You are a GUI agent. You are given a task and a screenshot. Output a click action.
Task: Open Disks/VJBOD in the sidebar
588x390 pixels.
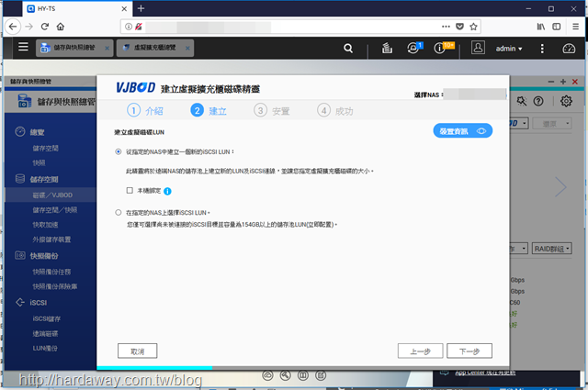pos(52,195)
